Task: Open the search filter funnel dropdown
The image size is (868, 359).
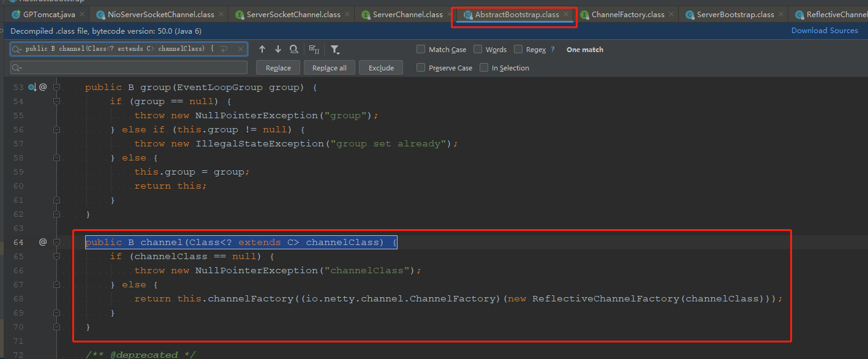Action: [x=335, y=49]
